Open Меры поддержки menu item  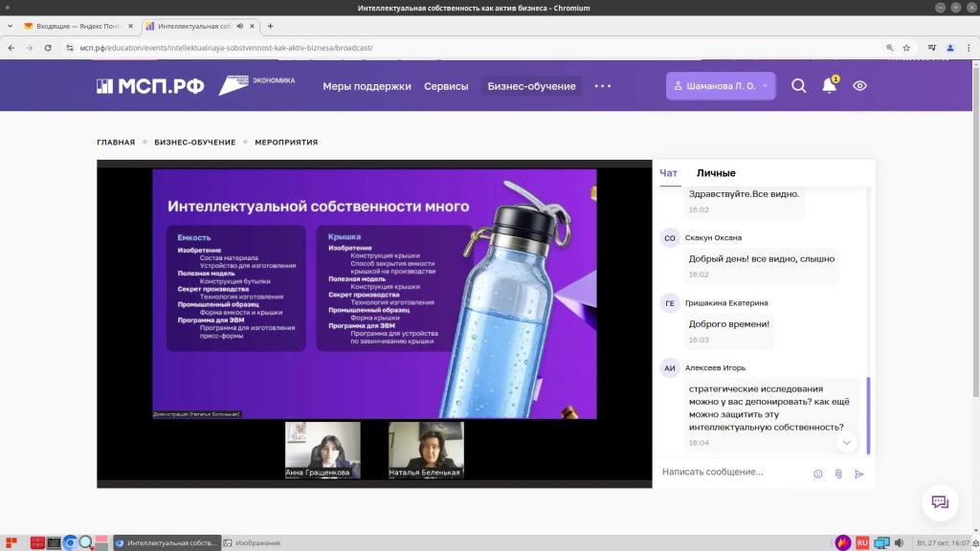coord(367,86)
